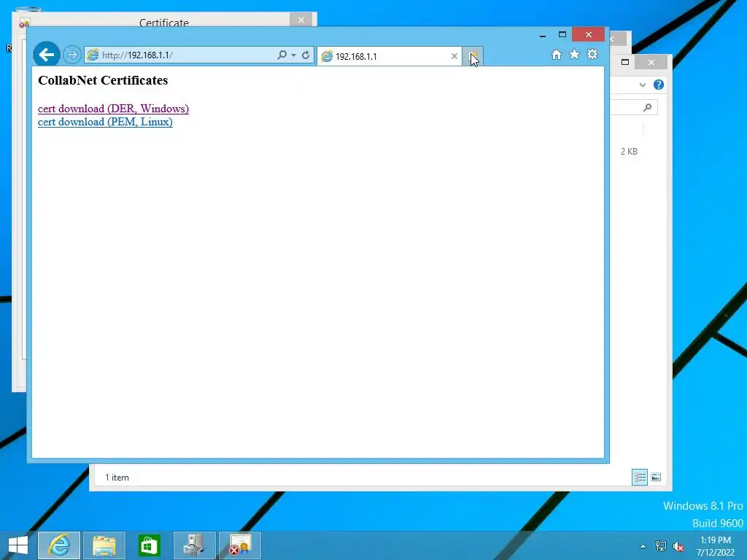Close the Certificate dialog behind the browser

pos(301,20)
